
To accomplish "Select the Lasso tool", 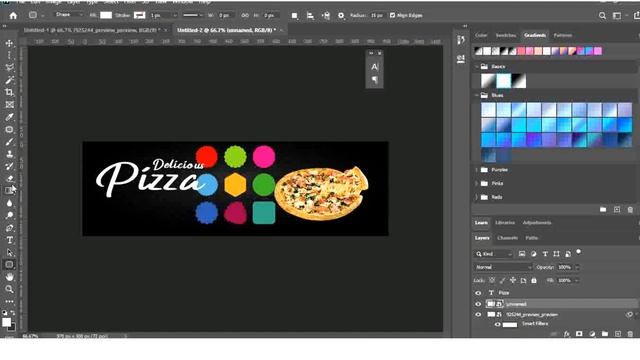I will point(9,68).
